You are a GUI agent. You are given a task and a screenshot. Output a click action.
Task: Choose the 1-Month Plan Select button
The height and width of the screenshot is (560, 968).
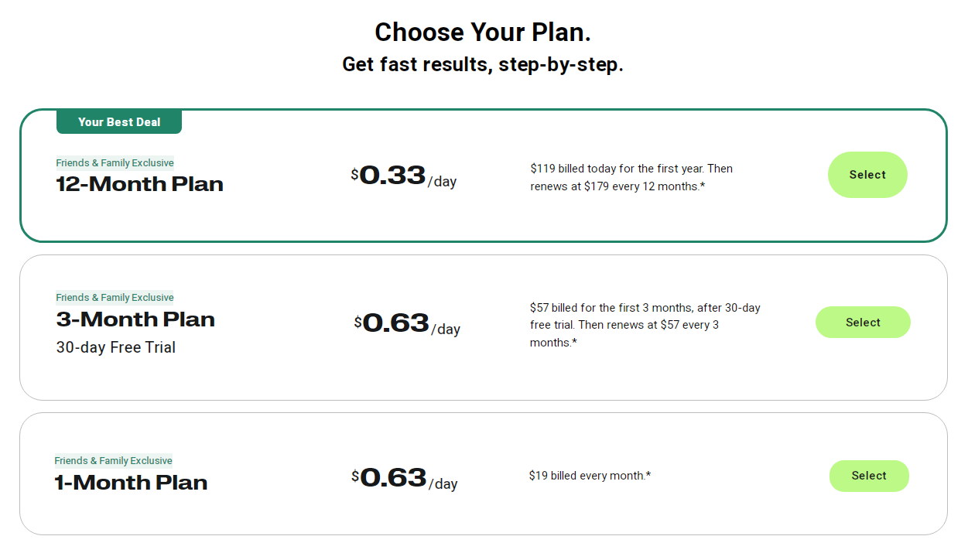(868, 476)
